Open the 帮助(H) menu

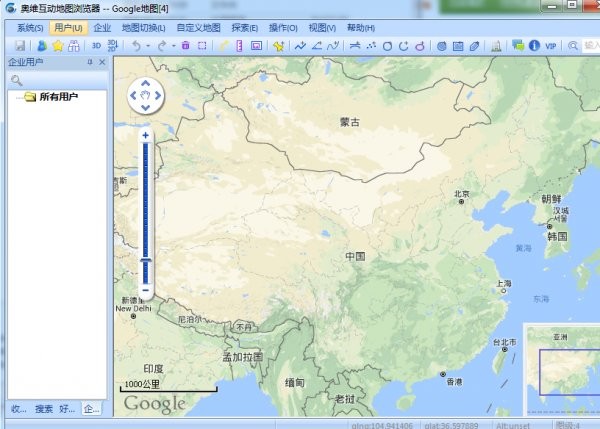(x=361, y=28)
